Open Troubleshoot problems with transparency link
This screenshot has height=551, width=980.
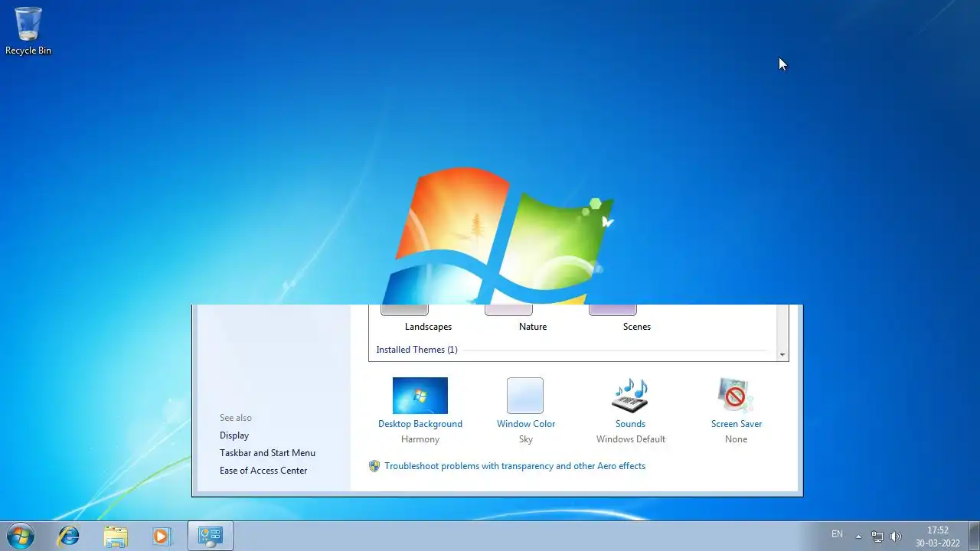coord(514,466)
